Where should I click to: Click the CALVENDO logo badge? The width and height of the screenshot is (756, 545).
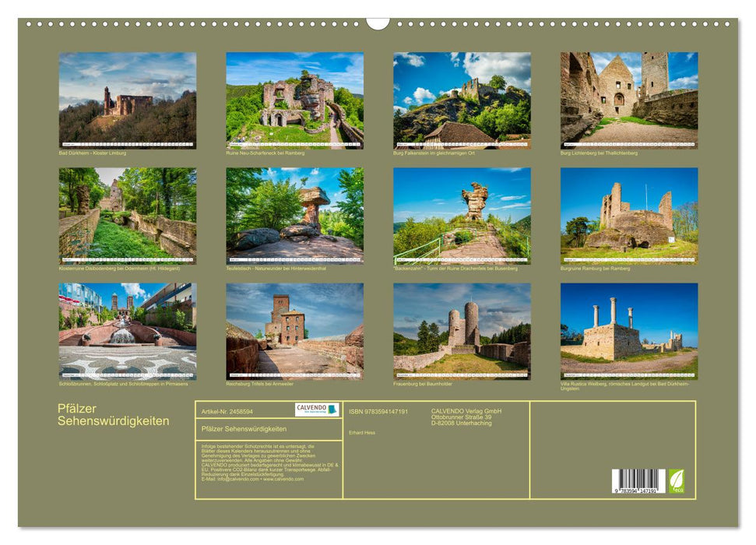(x=317, y=410)
